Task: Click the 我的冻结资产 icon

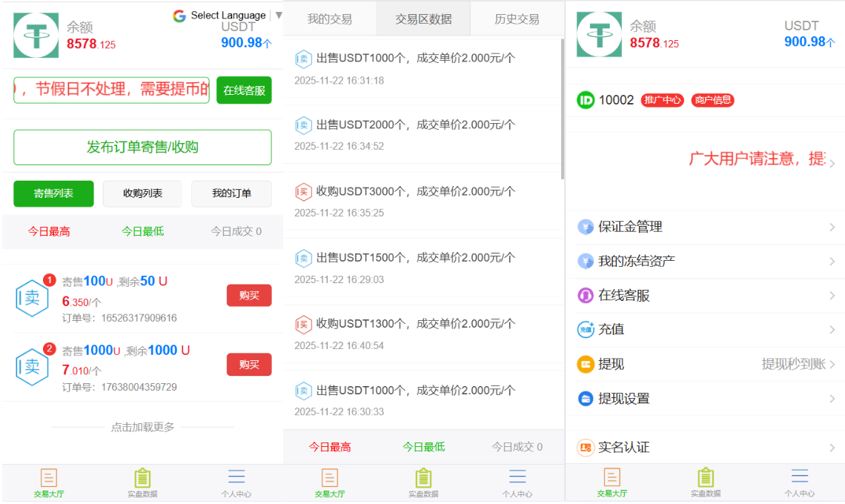Action: click(x=586, y=261)
